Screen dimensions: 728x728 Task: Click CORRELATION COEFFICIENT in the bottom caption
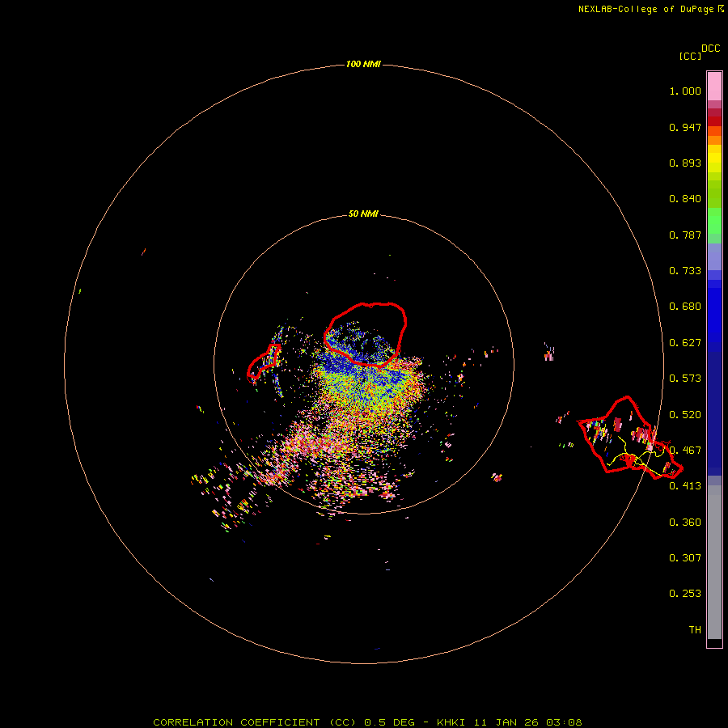point(236,722)
